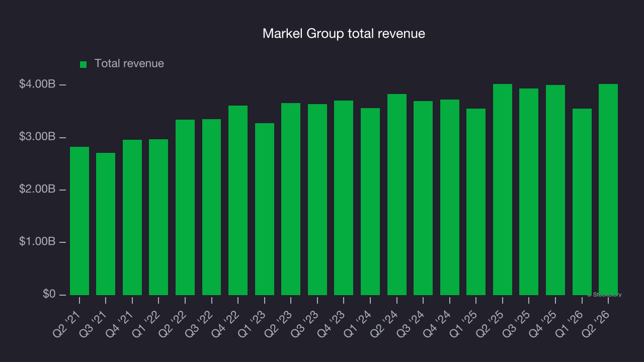The height and width of the screenshot is (362, 644).
Task: Select the chart title "Markel Group total revenue"
Action: coord(344,34)
